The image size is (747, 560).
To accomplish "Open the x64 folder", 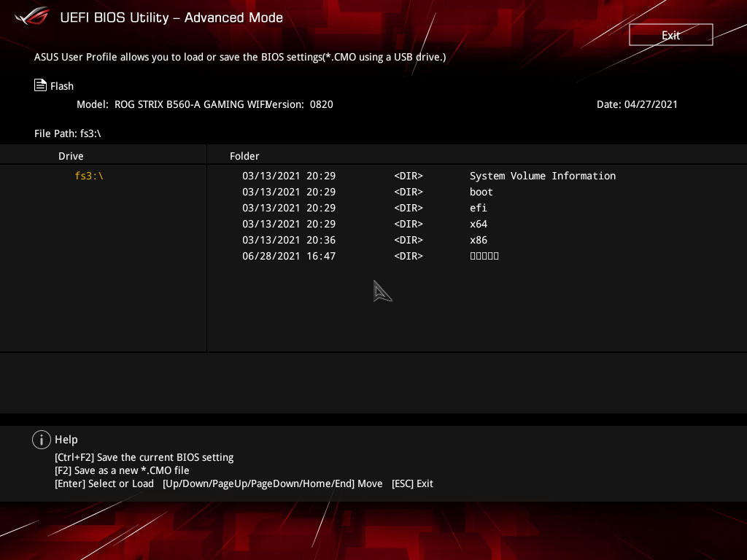I will click(x=479, y=224).
